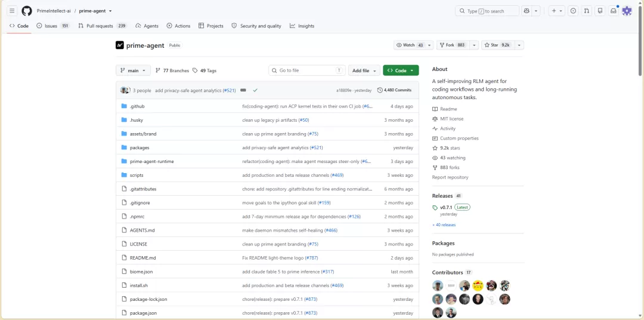Open the packages folder

(x=140, y=147)
